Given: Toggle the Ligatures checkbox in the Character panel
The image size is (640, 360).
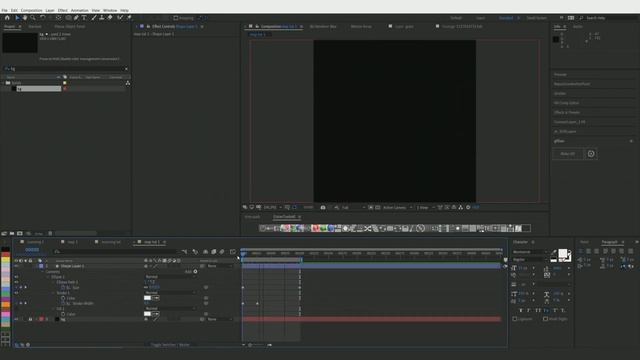Looking at the screenshot, I should tap(515, 319).
